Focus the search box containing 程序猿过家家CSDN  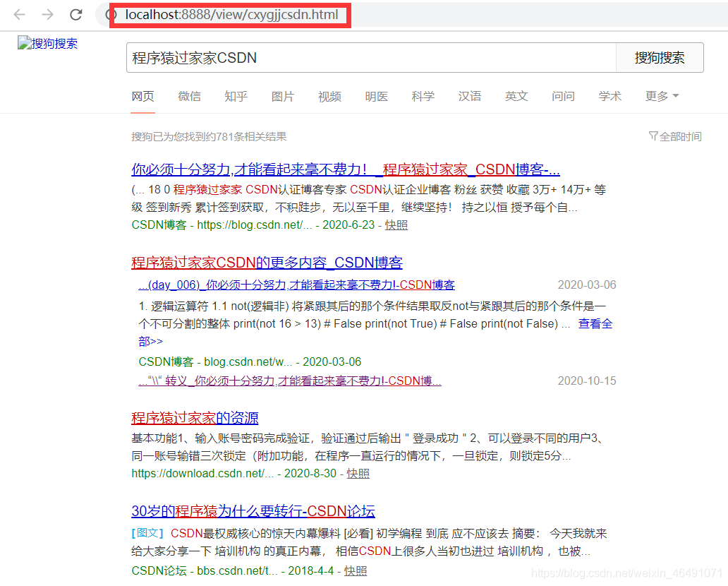coord(371,58)
